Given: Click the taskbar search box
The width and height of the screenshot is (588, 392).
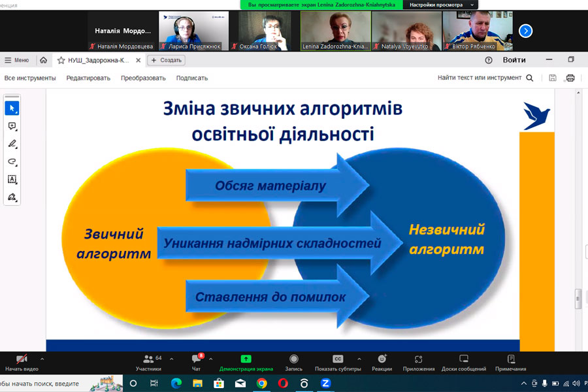Looking at the screenshot, I should [x=60, y=383].
